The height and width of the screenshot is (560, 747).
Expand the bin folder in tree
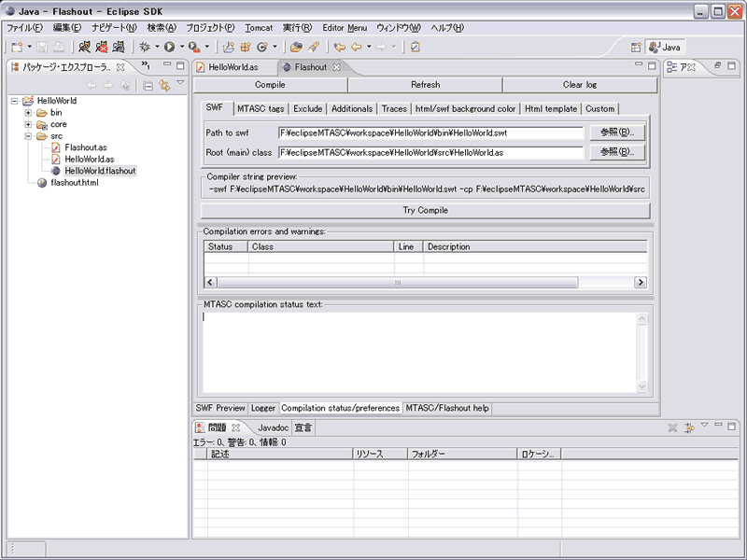point(28,113)
